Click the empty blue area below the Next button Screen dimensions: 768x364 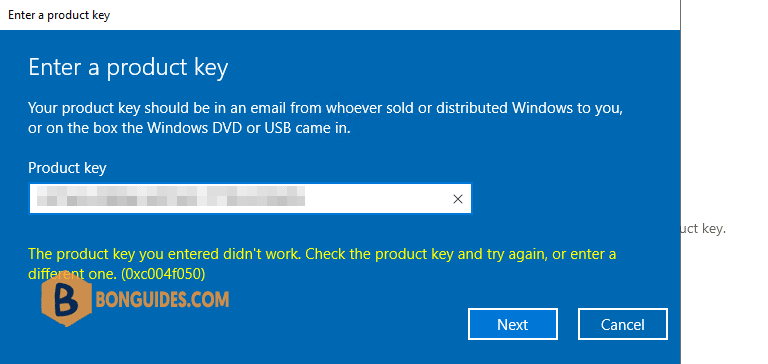click(x=513, y=353)
